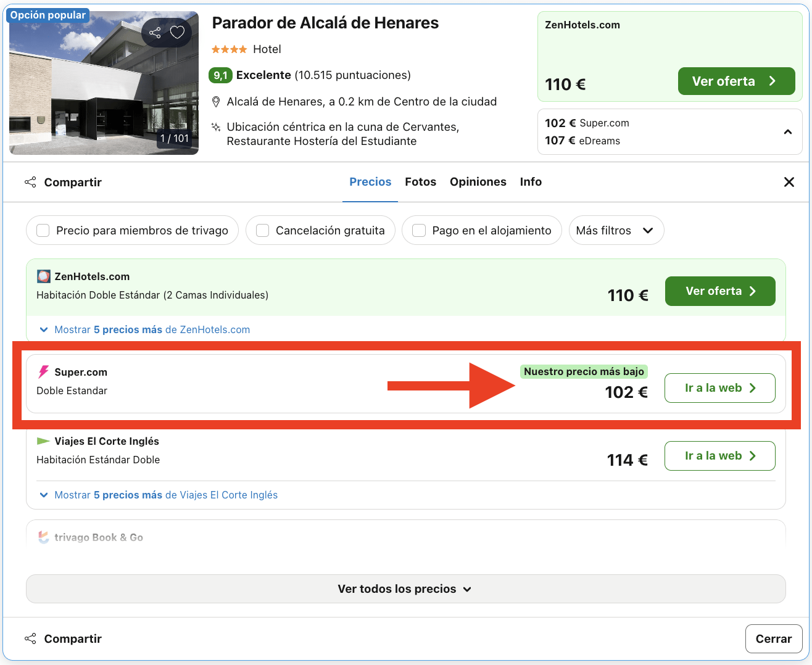Click the ZenHotels.com logo icon
Viewport: 812px width, 665px height.
coord(43,276)
